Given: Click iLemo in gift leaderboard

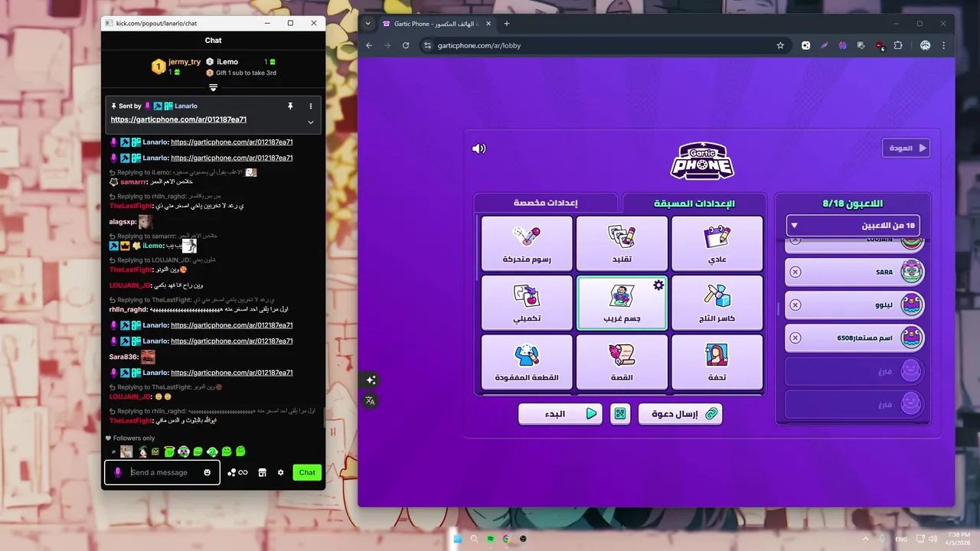Looking at the screenshot, I should 227,62.
